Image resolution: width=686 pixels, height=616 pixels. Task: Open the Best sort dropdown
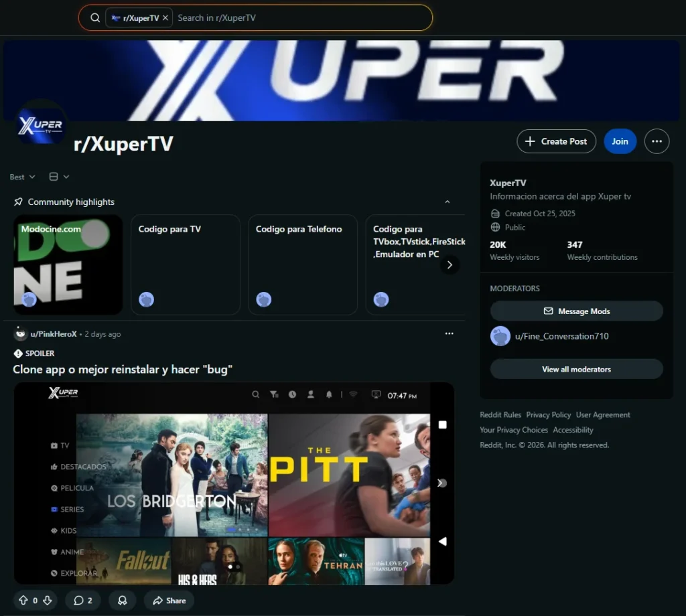22,177
